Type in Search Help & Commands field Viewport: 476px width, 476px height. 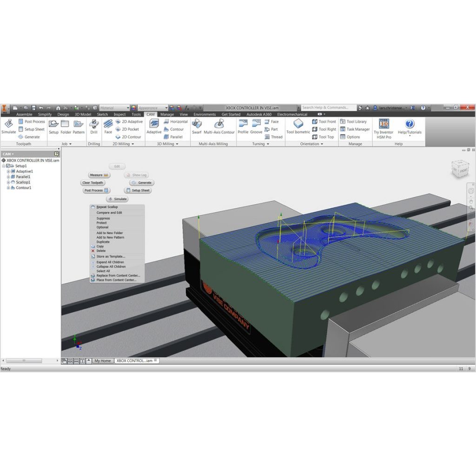[x=329, y=107]
